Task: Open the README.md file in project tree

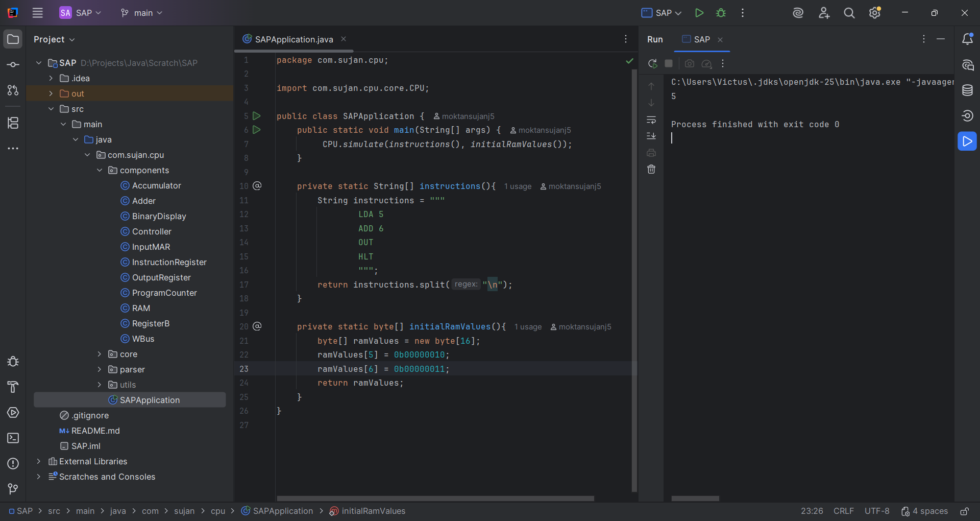Action: click(x=95, y=431)
